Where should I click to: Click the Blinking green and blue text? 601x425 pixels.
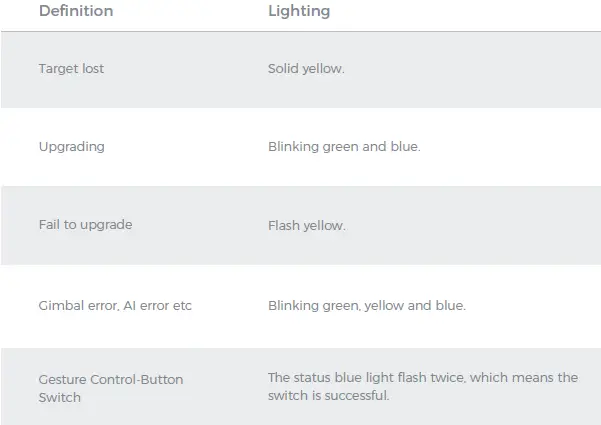click(x=344, y=147)
